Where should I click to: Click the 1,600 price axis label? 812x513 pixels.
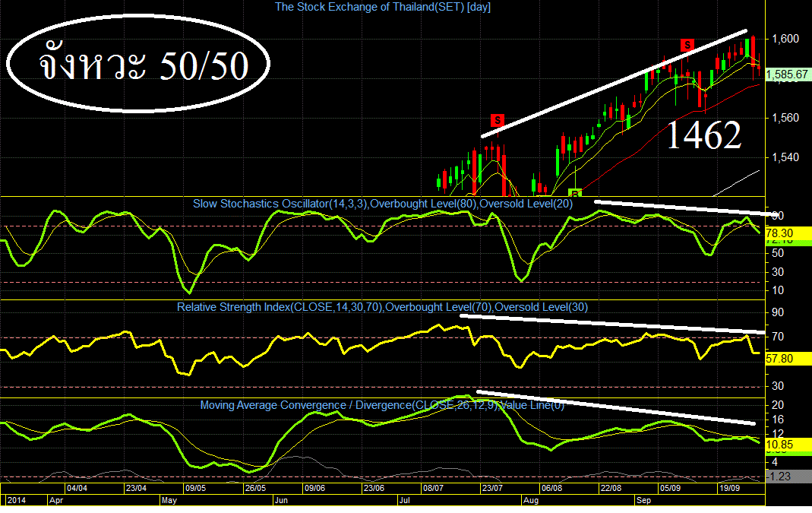tap(785, 39)
